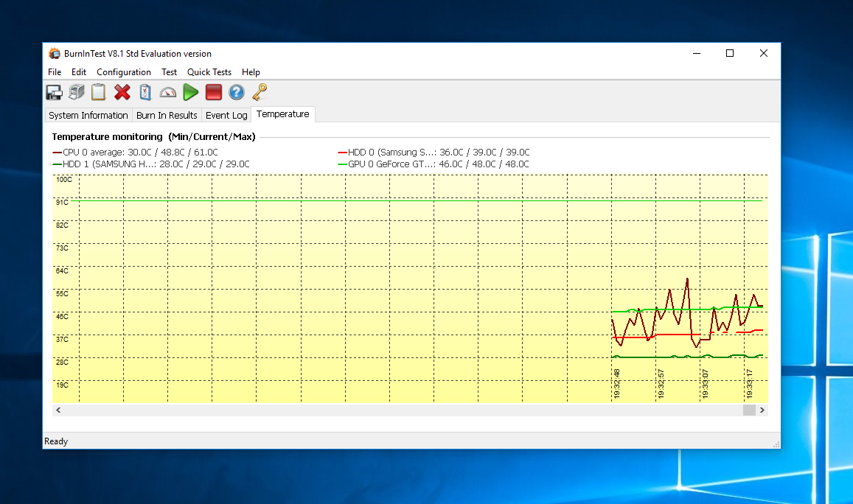Click the HDD 1 SAMSUNG legend entry

(x=150, y=164)
